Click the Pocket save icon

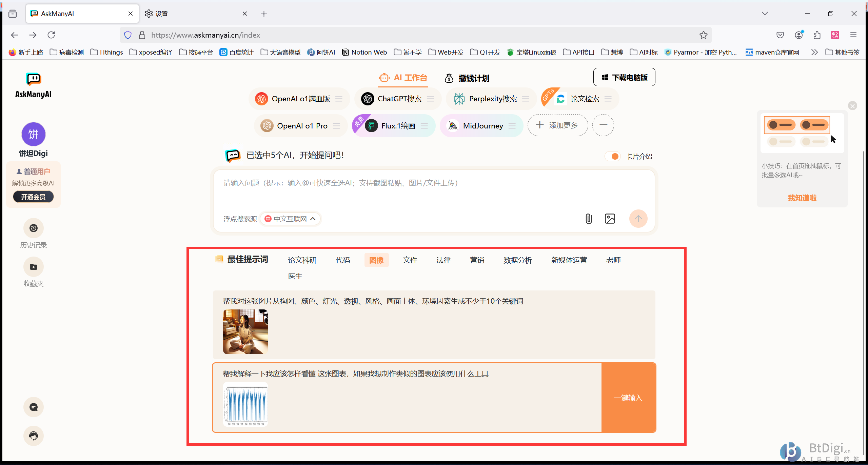click(x=780, y=35)
